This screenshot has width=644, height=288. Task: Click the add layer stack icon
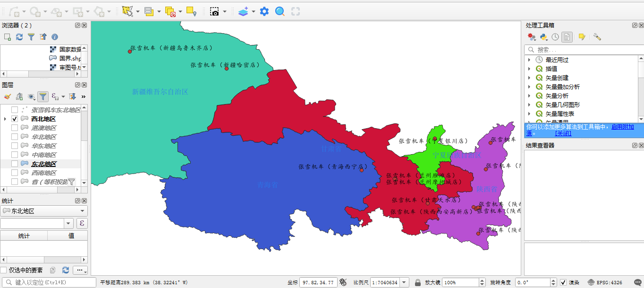point(243,11)
